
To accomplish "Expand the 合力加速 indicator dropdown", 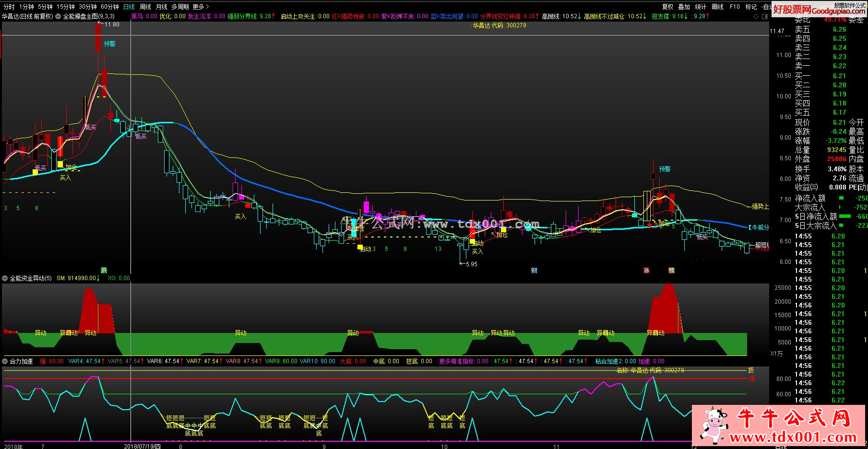I will pyautogui.click(x=5, y=361).
